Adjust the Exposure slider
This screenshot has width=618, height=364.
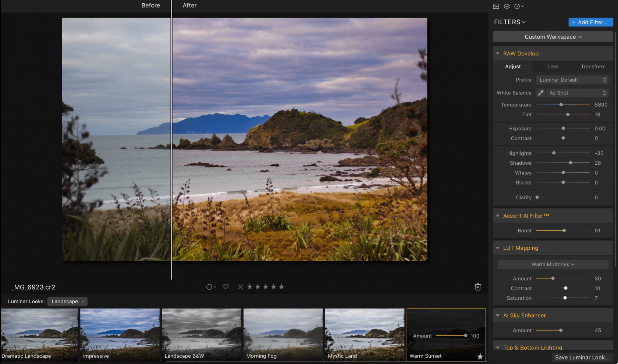click(x=563, y=128)
